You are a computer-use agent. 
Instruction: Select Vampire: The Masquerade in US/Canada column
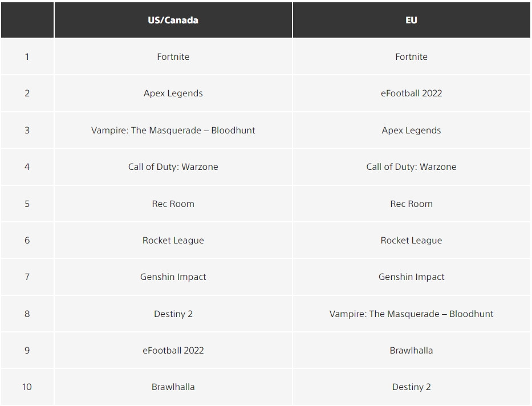173,130
